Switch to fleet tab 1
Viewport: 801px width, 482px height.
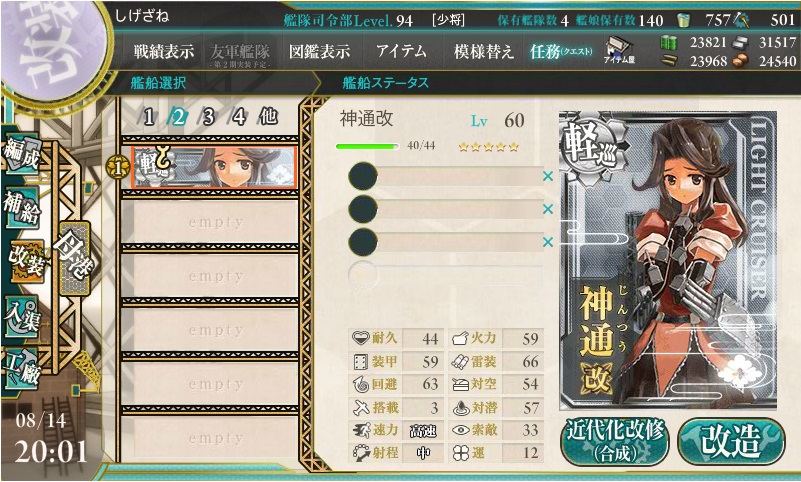(149, 117)
